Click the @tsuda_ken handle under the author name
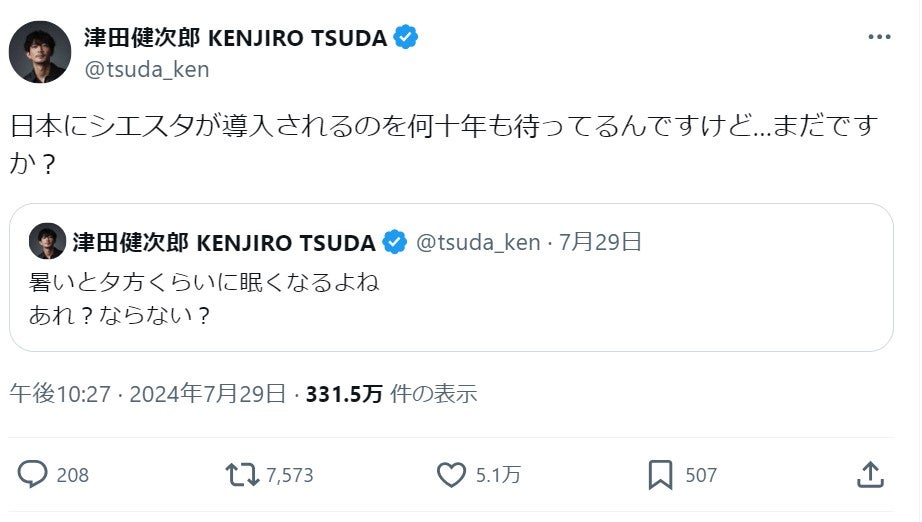This screenshot has width=922, height=522. [x=147, y=70]
